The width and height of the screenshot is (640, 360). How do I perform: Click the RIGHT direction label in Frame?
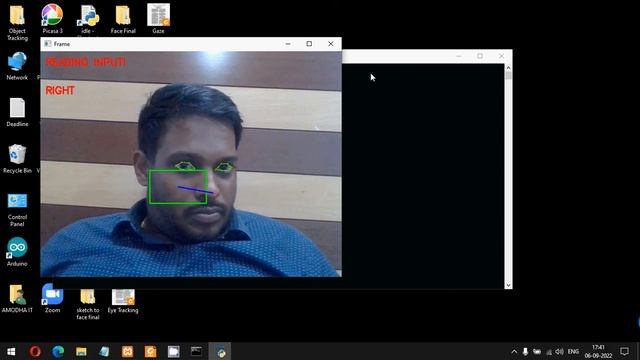click(x=60, y=91)
